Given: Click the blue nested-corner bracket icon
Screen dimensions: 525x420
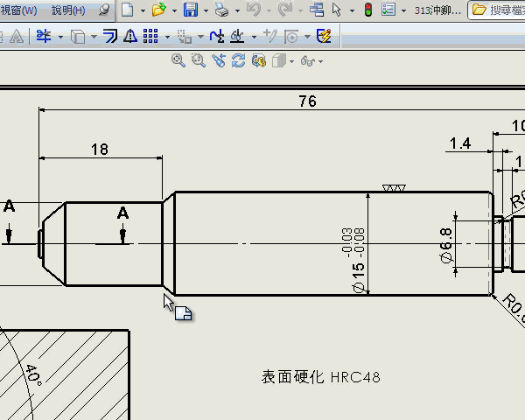Looking at the screenshot, I should click(x=110, y=36).
